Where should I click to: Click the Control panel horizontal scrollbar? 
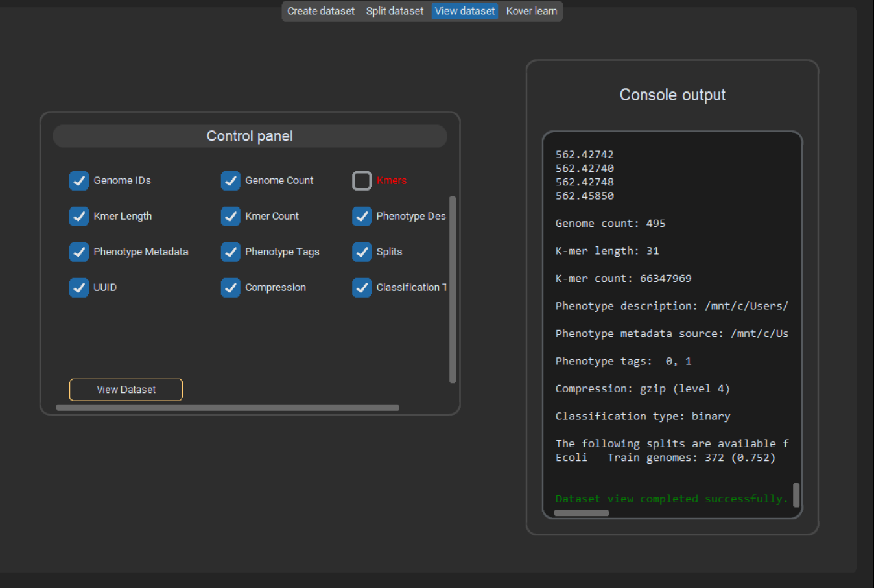228,408
